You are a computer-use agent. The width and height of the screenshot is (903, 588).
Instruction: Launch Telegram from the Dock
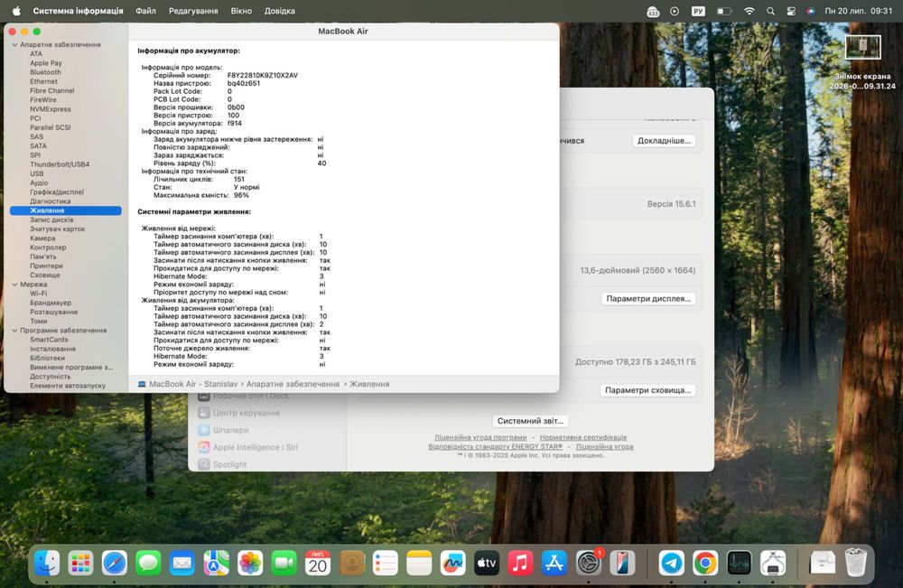[x=672, y=563]
